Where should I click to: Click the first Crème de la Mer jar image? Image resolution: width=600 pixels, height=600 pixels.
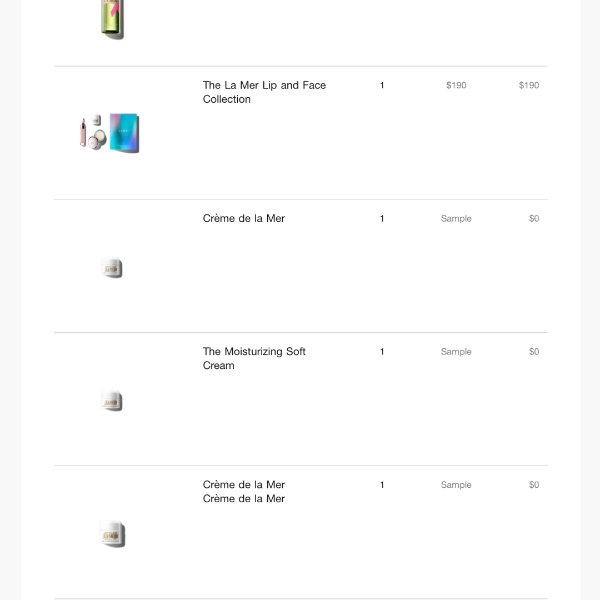tap(111, 267)
